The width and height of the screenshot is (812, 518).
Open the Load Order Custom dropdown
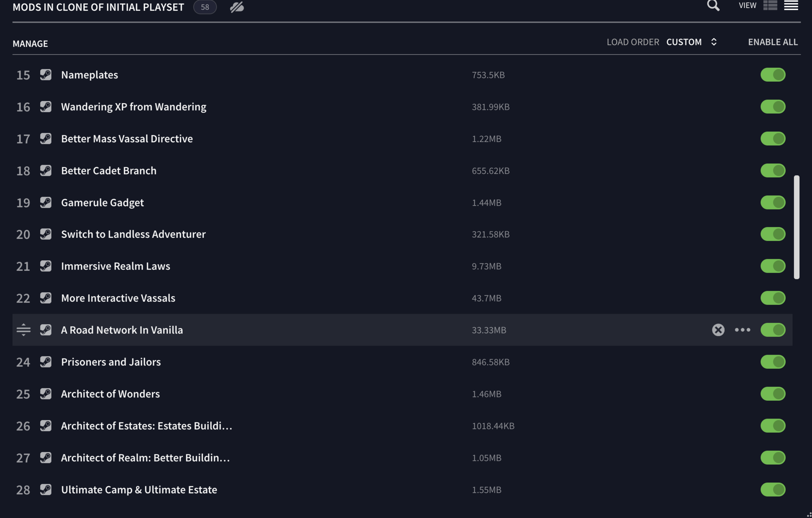click(691, 42)
